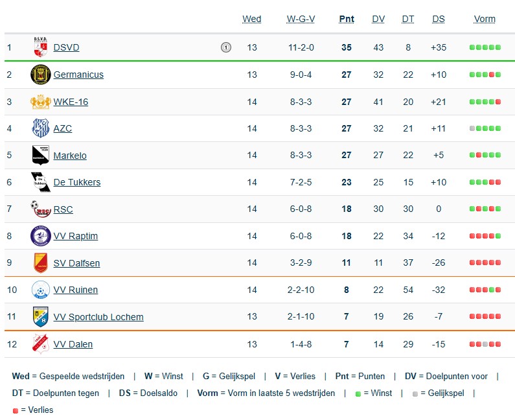The height and width of the screenshot is (420, 515).
Task: Sort table by Pnt column header
Action: (x=347, y=19)
